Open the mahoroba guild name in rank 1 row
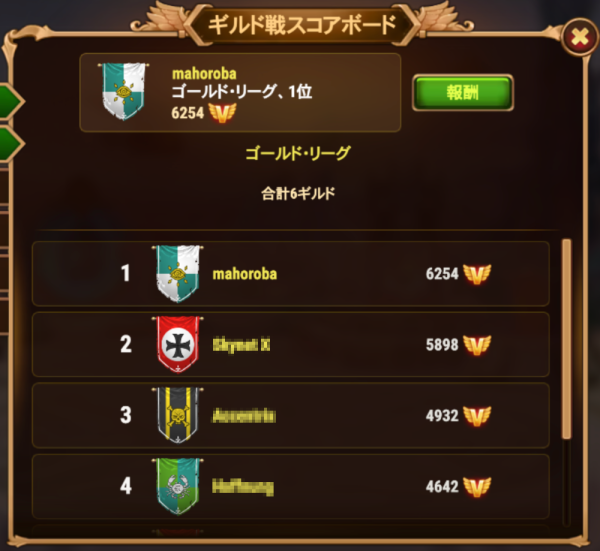600x551 pixels. click(245, 274)
